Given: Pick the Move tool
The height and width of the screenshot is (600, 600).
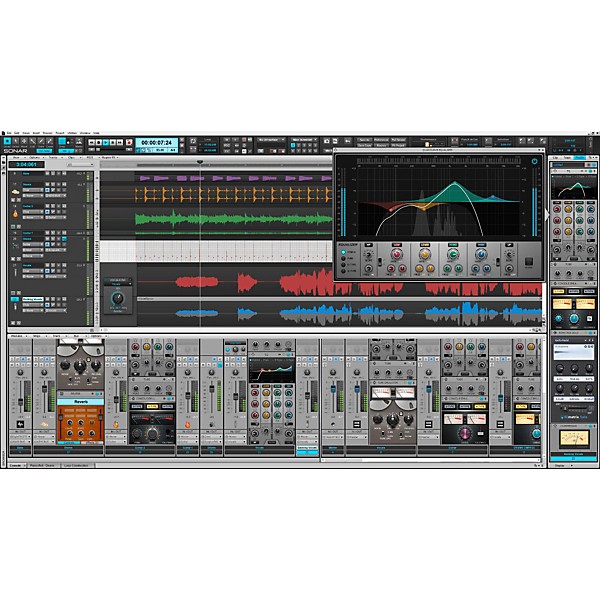Looking at the screenshot, I should pos(24,142).
